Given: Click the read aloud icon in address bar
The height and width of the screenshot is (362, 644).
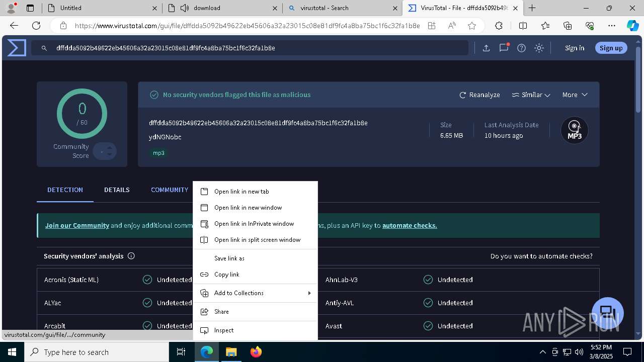Looking at the screenshot, I should 452,26.
